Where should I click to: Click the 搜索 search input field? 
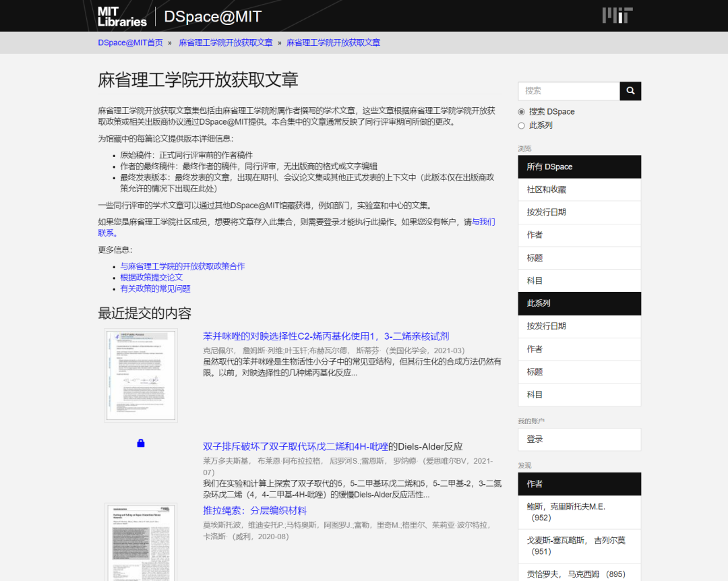point(568,90)
